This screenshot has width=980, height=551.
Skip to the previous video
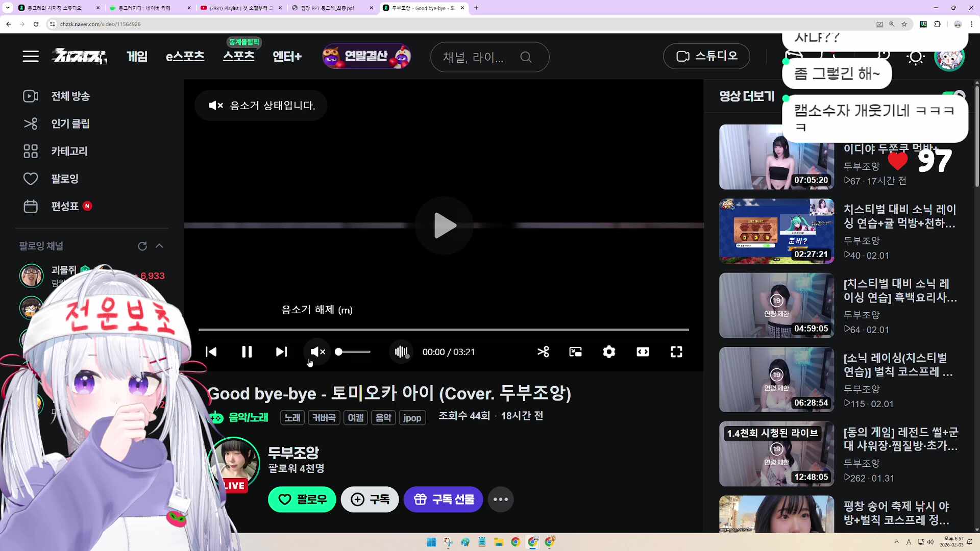(x=211, y=352)
